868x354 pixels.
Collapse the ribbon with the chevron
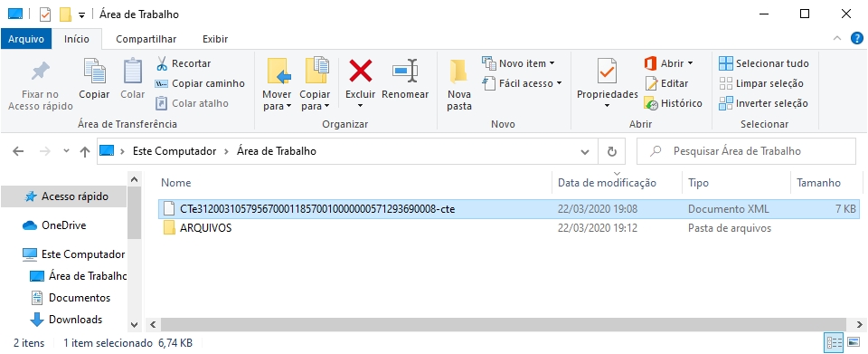(x=837, y=38)
